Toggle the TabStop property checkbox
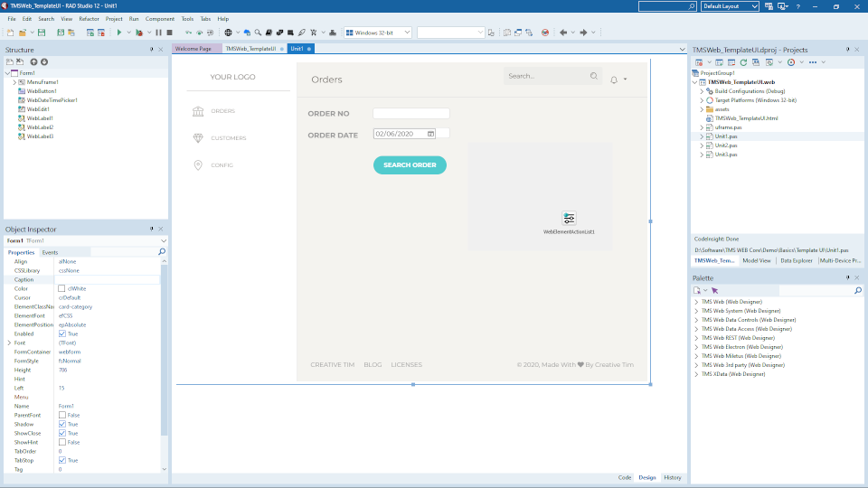 pyautogui.click(x=62, y=460)
